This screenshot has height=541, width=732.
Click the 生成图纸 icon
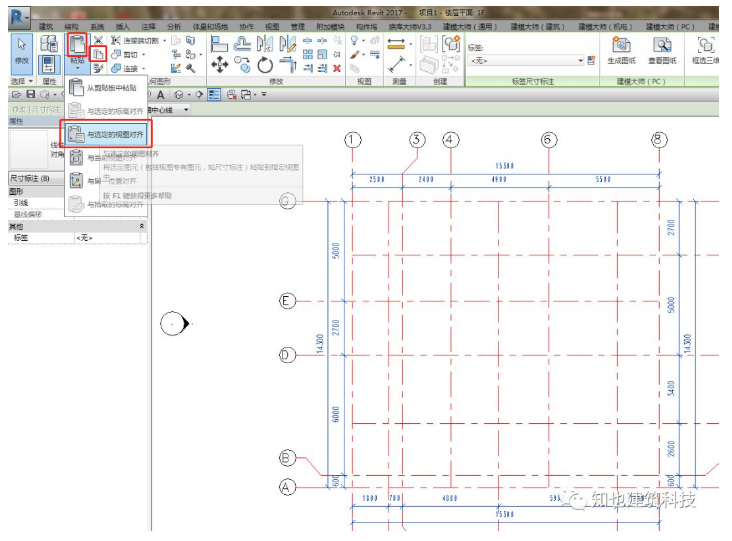coord(621,45)
